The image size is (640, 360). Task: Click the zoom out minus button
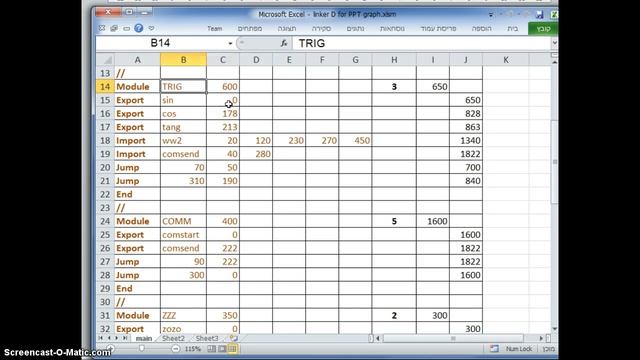coord(176,349)
